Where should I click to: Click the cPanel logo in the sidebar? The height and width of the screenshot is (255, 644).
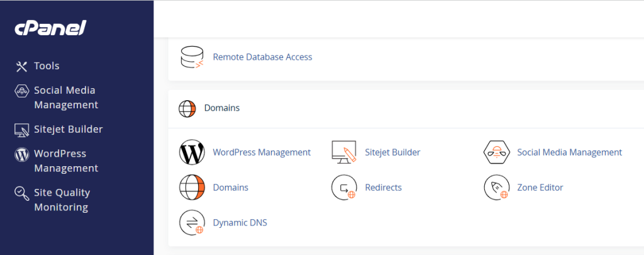[x=50, y=28]
